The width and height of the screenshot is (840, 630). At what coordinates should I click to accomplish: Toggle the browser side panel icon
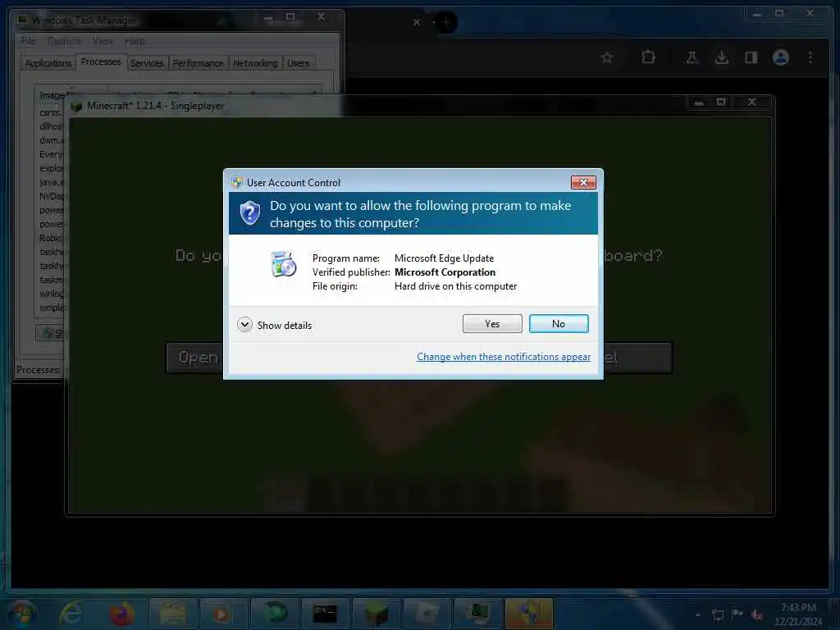(x=751, y=57)
